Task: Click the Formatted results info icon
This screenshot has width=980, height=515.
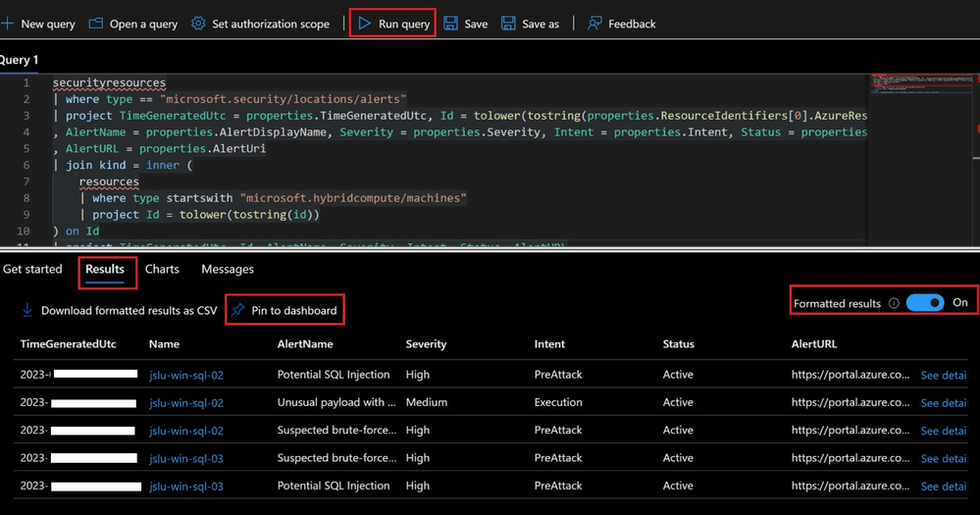Action: click(894, 303)
